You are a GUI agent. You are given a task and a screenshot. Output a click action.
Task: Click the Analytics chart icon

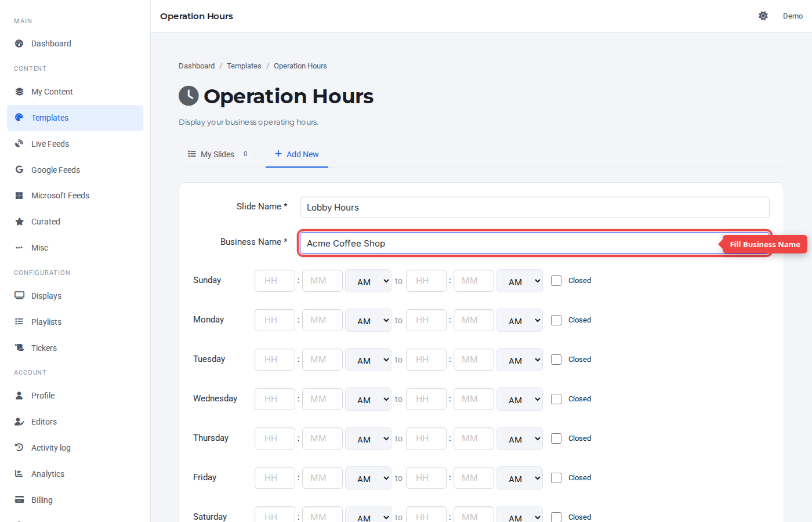click(19, 474)
